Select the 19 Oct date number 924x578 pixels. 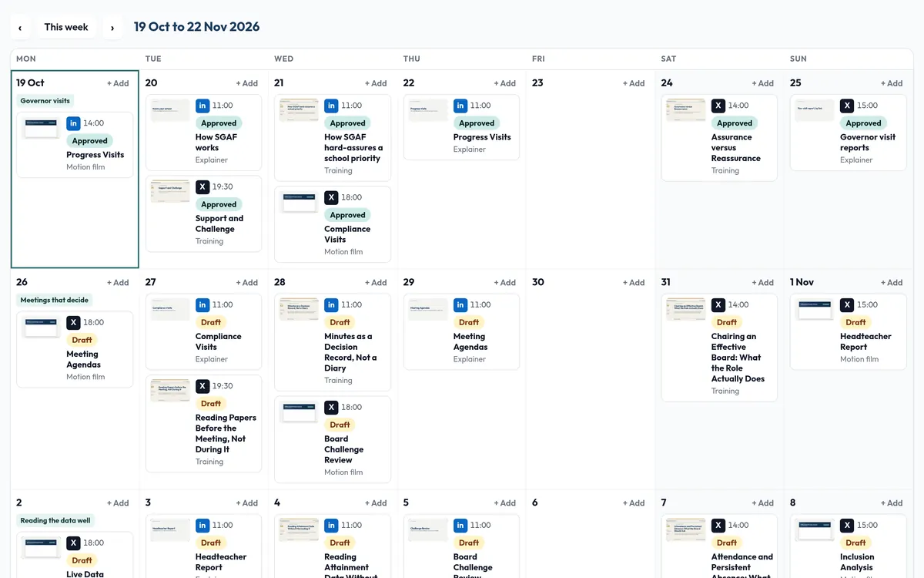click(30, 83)
